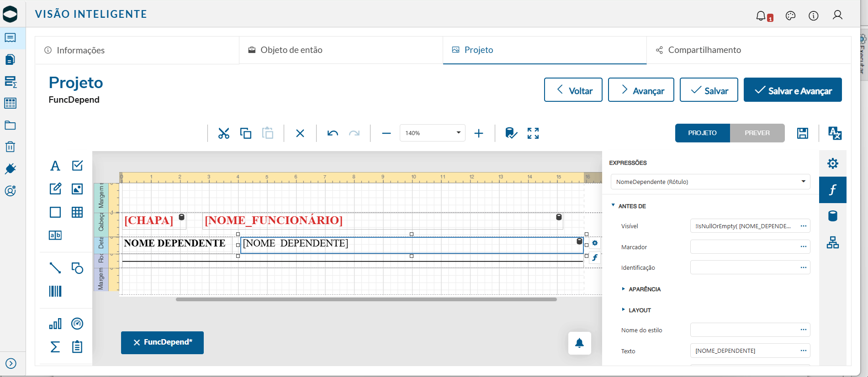Switch to the Objeto de então tab
868x377 pixels.
click(341, 50)
